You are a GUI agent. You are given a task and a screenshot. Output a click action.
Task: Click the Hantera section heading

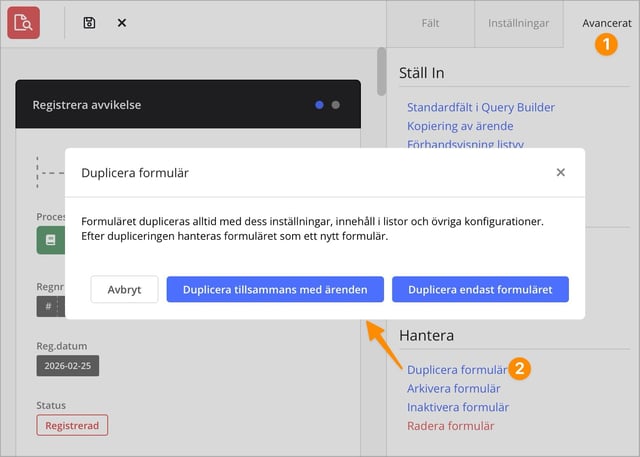427,335
